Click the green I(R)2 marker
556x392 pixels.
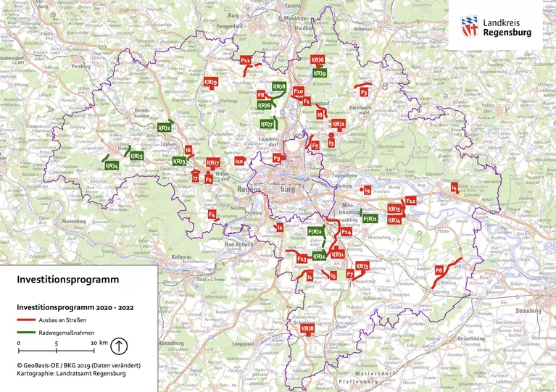164,128
